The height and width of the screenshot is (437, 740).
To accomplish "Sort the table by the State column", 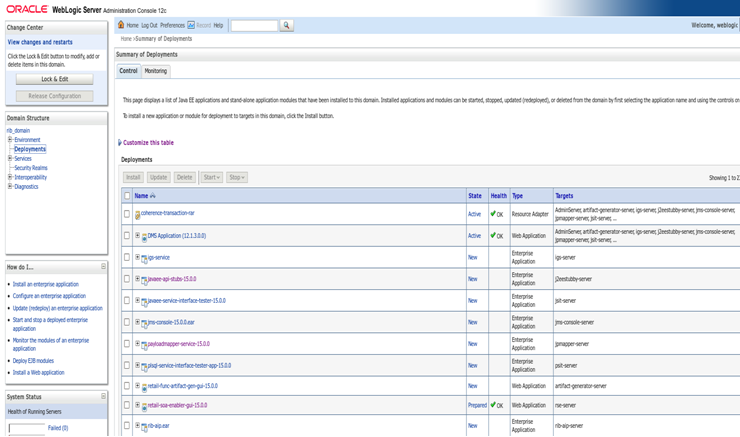I will click(475, 196).
